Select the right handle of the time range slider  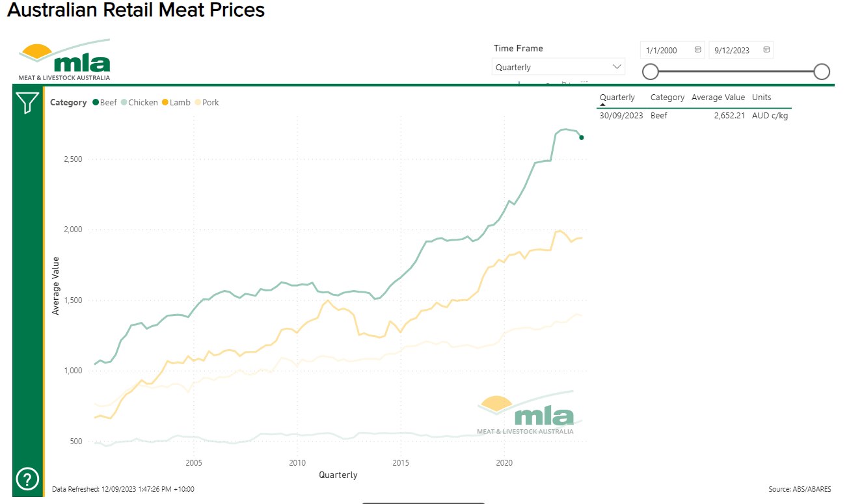click(x=821, y=72)
